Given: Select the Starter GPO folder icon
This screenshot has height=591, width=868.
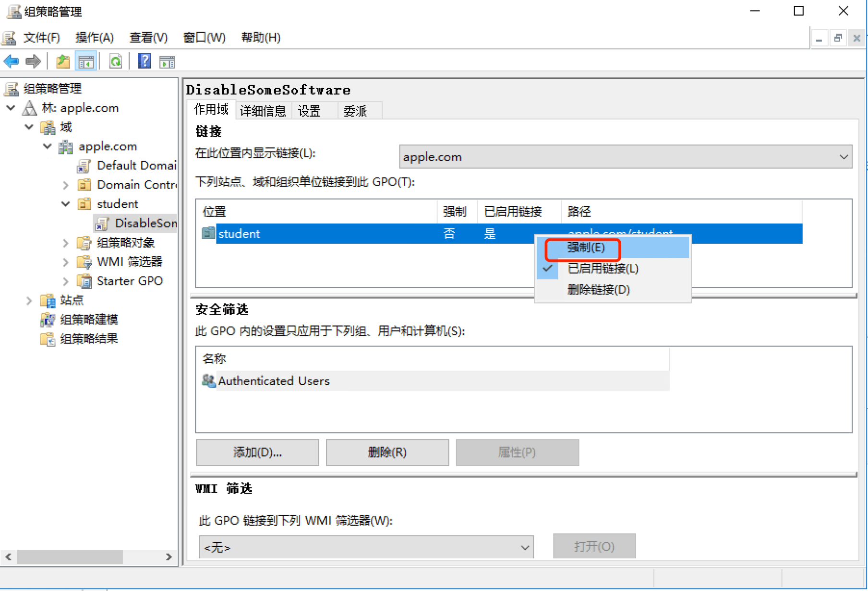Looking at the screenshot, I should point(84,281).
